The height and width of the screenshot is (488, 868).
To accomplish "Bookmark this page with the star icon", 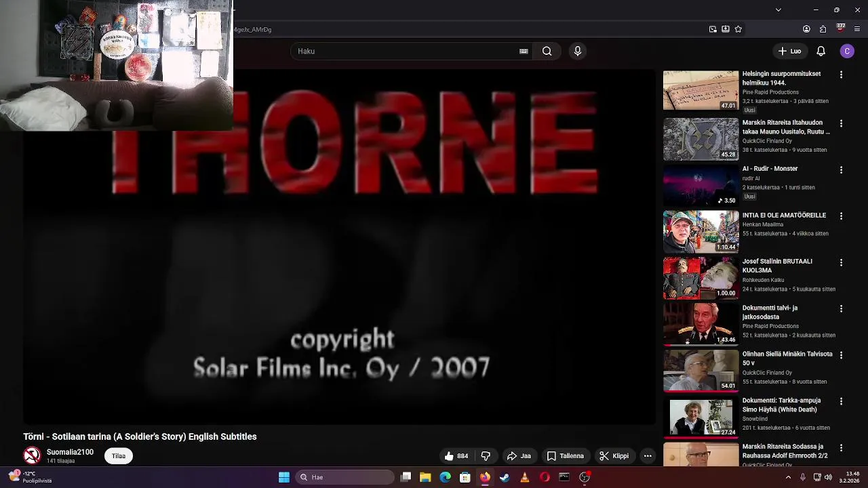I will pyautogui.click(x=738, y=29).
